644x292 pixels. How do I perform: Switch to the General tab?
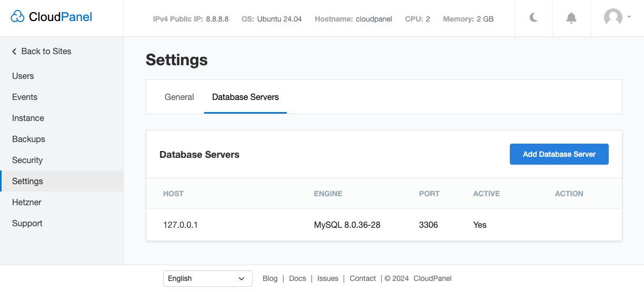pyautogui.click(x=179, y=97)
